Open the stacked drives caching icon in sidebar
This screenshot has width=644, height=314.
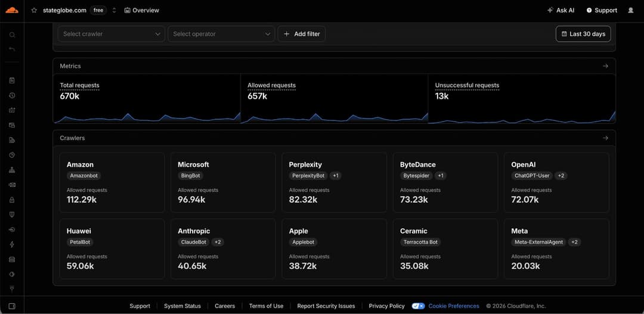(12, 259)
